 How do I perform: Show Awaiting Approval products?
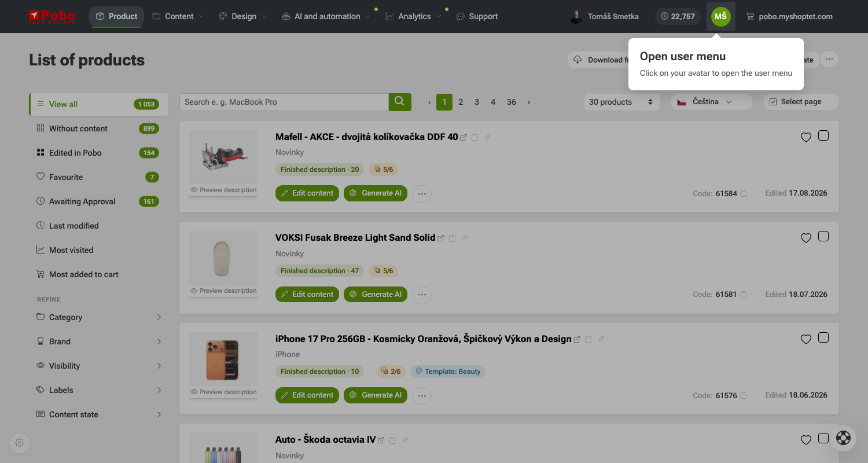pyautogui.click(x=98, y=201)
